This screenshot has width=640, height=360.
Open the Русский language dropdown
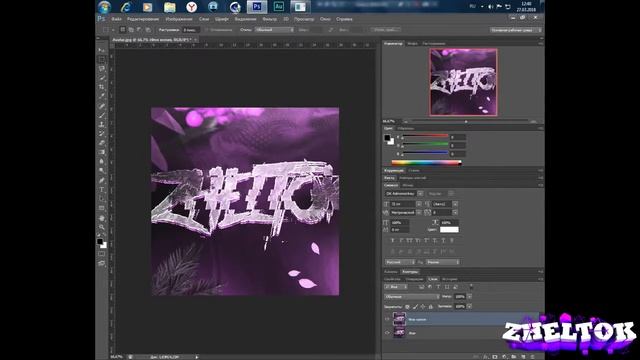tap(400, 262)
